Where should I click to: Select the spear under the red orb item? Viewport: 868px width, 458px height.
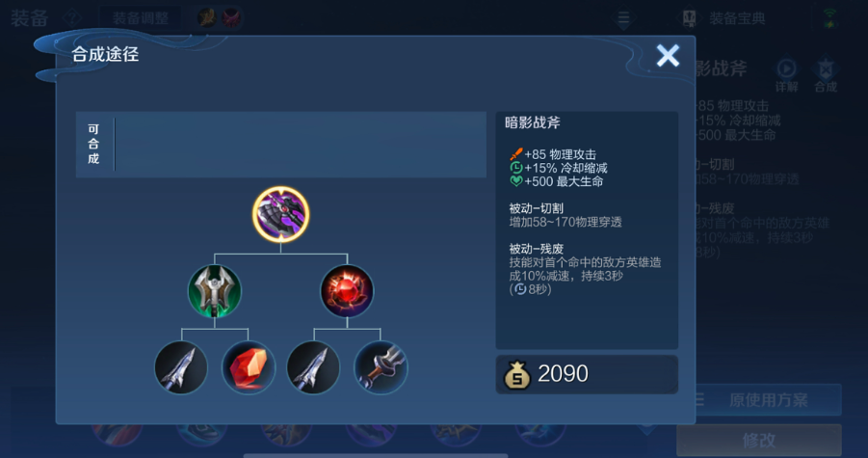[x=313, y=367]
